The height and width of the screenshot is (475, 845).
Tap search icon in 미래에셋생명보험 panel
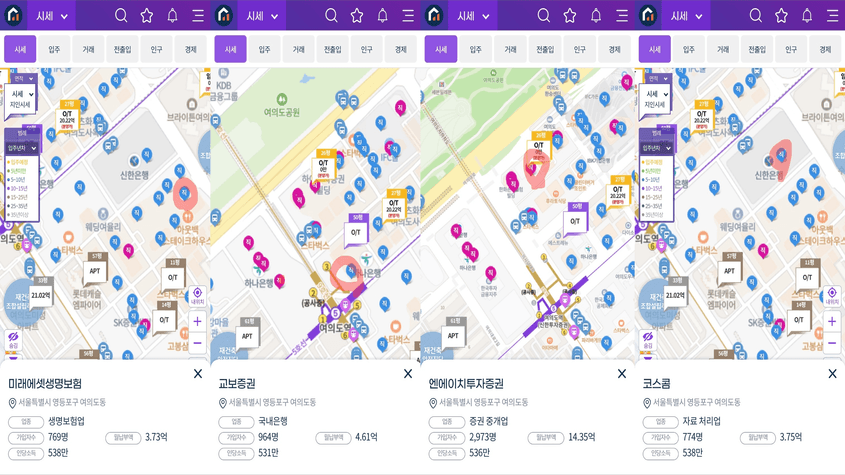point(121,16)
